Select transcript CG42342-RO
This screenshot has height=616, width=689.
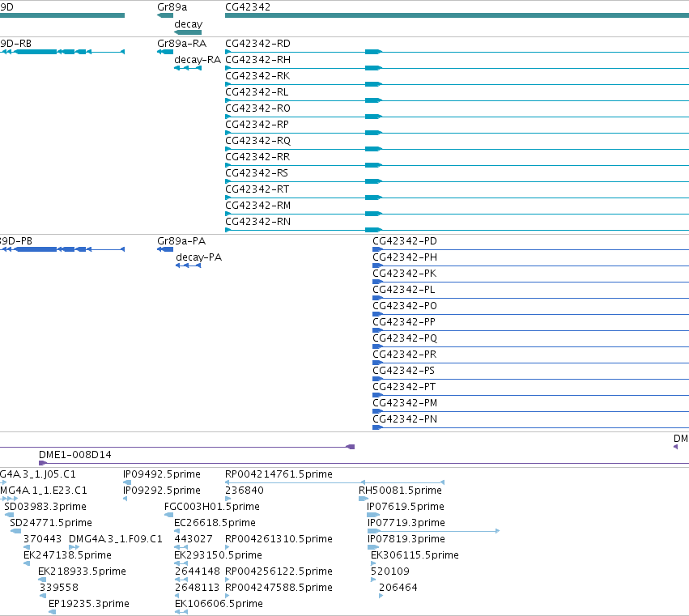[257, 109]
